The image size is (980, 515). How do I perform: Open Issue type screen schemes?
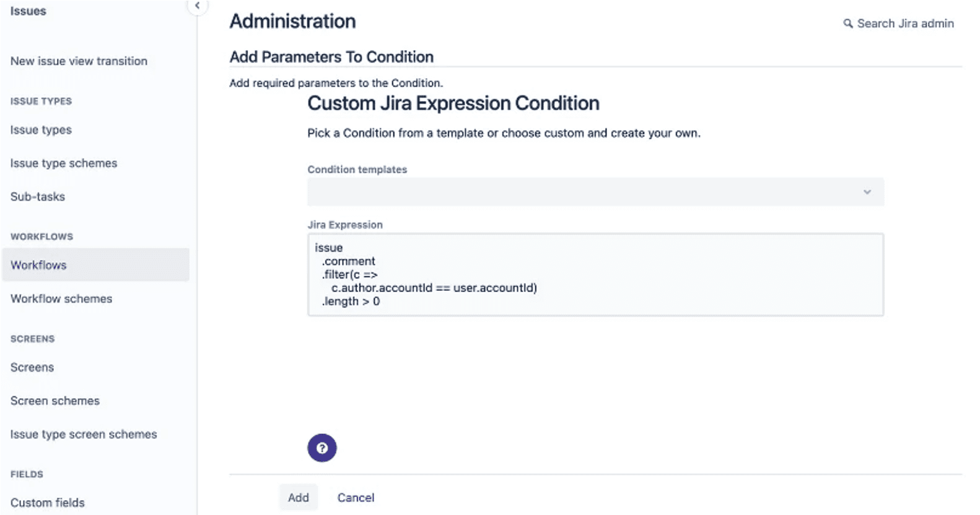pos(83,434)
